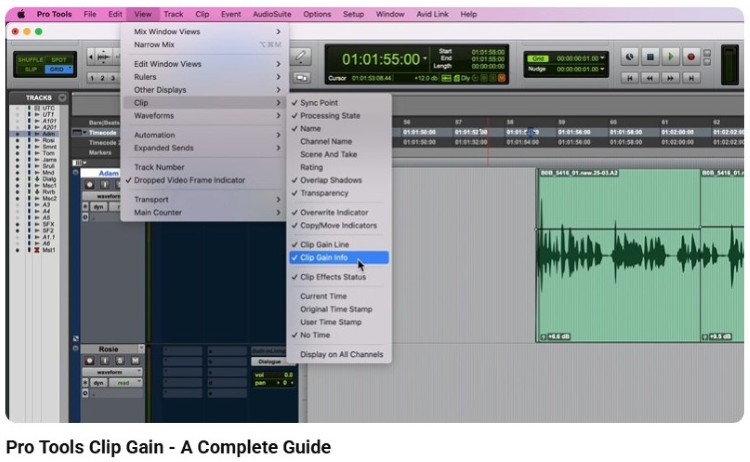Select Grid edit mode
Viewport: 750px width, 462px height.
pos(58,69)
